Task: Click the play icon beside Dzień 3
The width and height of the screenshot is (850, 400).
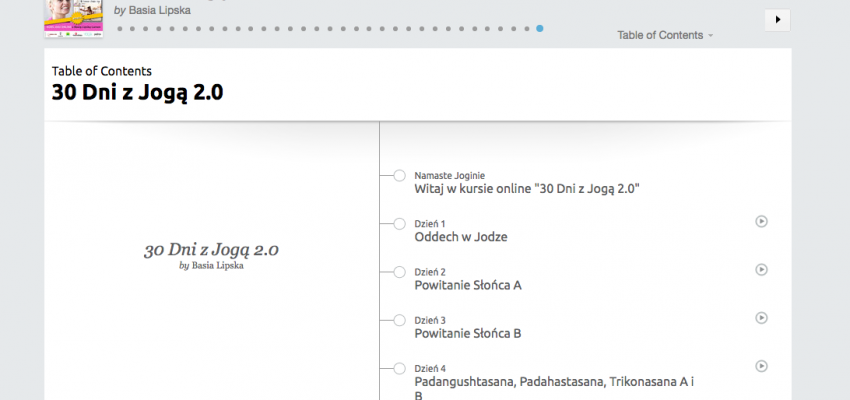Action: point(761,318)
